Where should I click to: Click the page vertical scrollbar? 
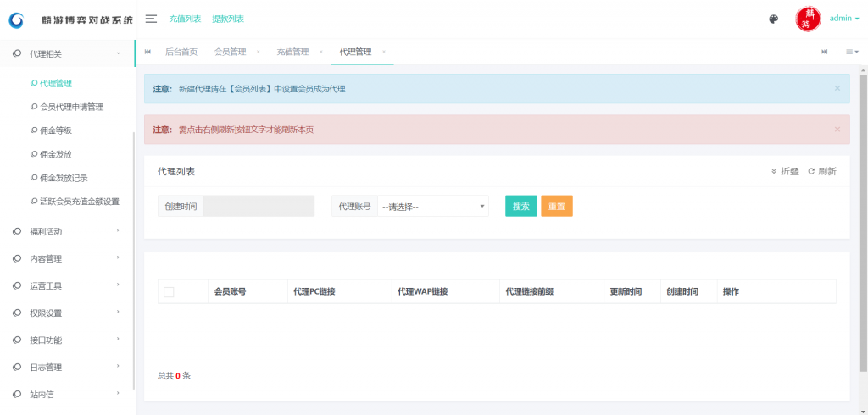click(863, 223)
